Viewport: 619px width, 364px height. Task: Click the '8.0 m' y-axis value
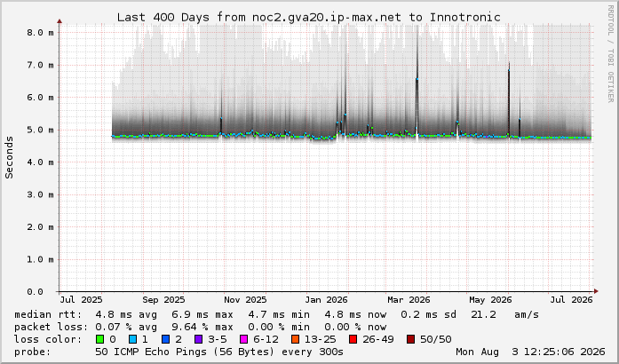click(40, 32)
